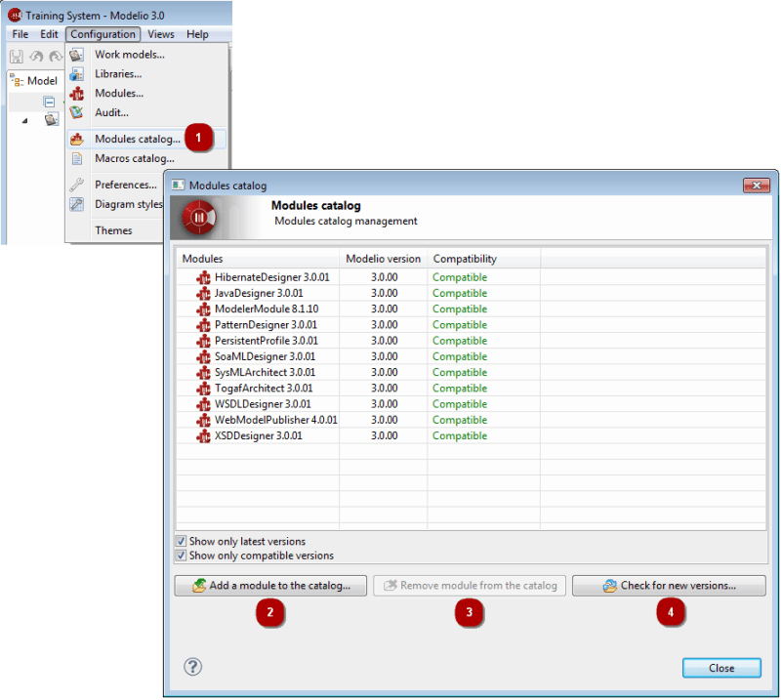Click the Redo toolbar icon

click(x=56, y=57)
